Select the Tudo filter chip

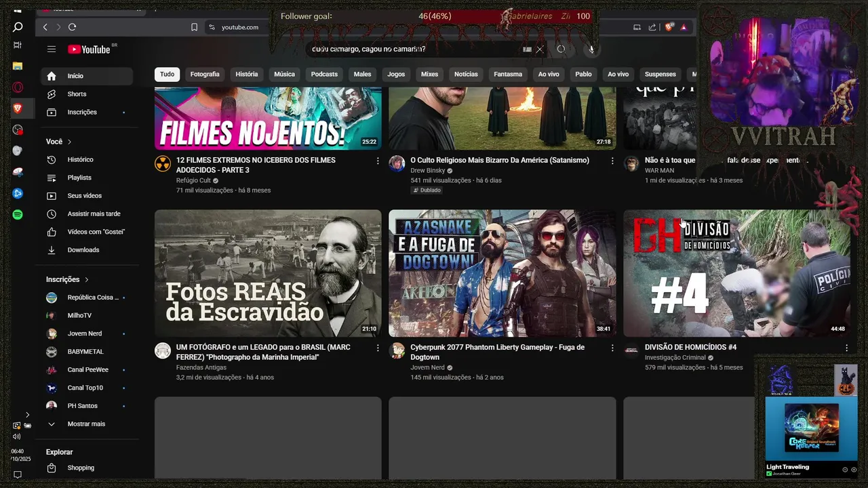point(167,74)
